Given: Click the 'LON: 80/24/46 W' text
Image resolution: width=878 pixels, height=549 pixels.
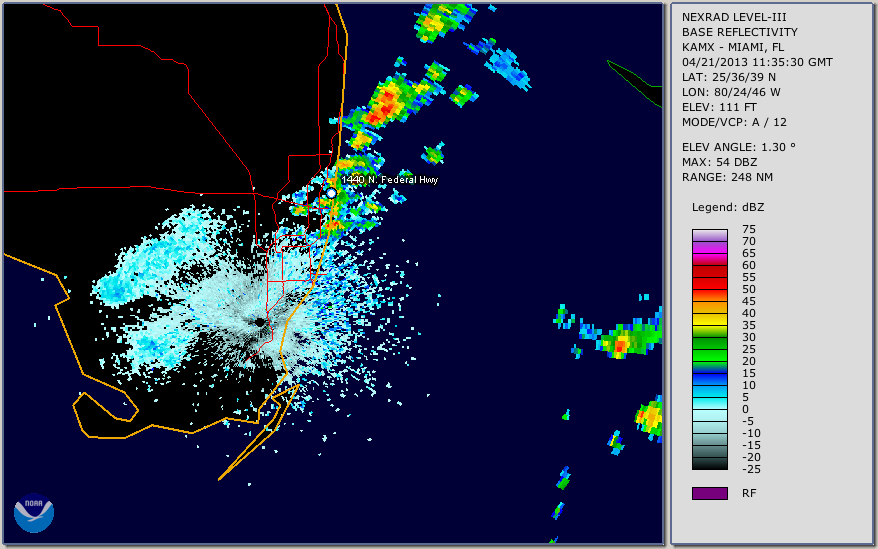Looking at the screenshot, I should click(x=731, y=92).
